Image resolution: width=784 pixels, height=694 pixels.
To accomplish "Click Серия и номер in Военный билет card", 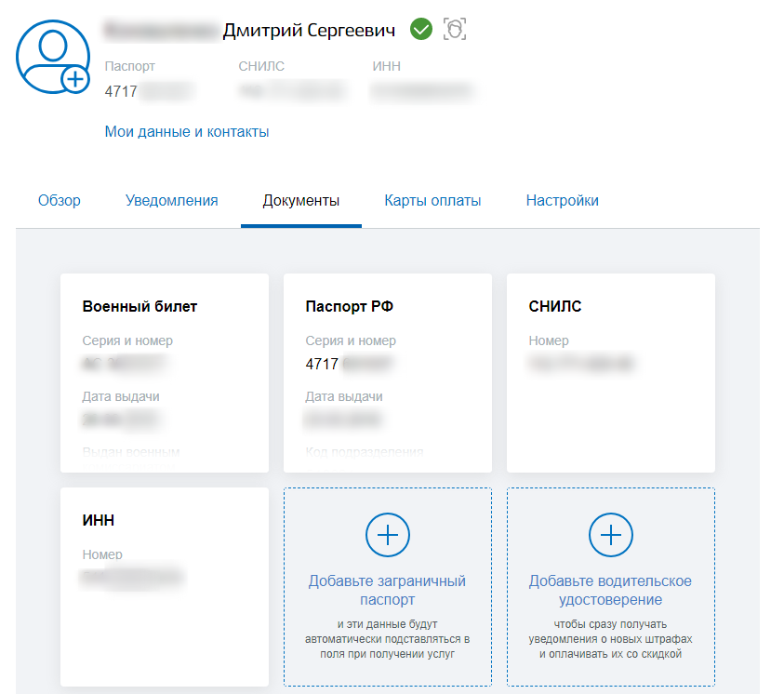I will (x=127, y=341).
